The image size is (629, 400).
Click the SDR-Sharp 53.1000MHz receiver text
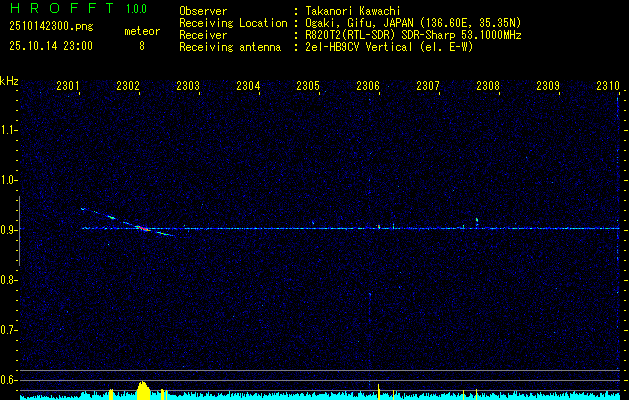[x=450, y=35]
